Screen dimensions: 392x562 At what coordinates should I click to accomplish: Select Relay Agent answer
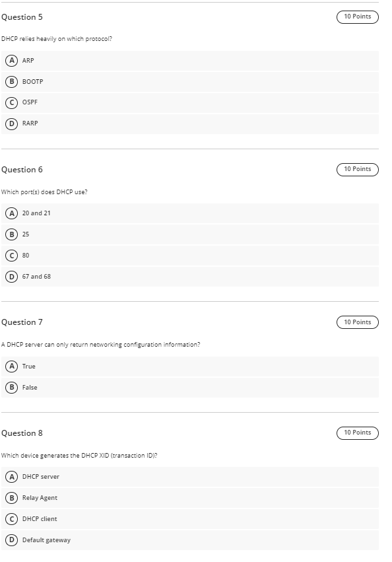click(190, 498)
